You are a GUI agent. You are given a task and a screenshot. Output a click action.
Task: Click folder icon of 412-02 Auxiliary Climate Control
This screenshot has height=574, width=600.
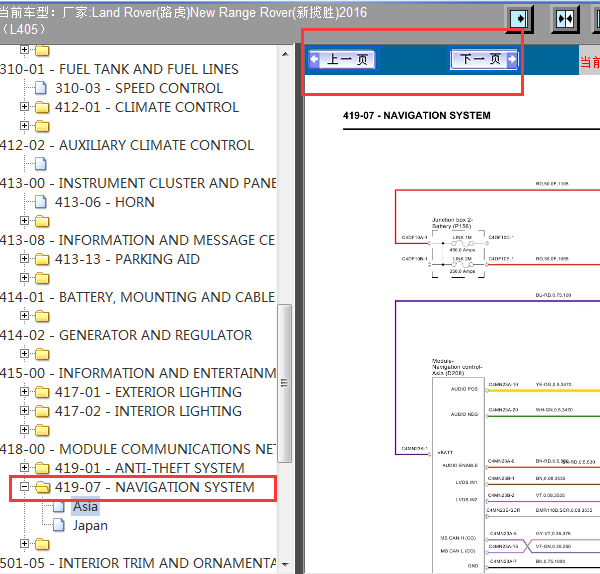tap(42, 126)
